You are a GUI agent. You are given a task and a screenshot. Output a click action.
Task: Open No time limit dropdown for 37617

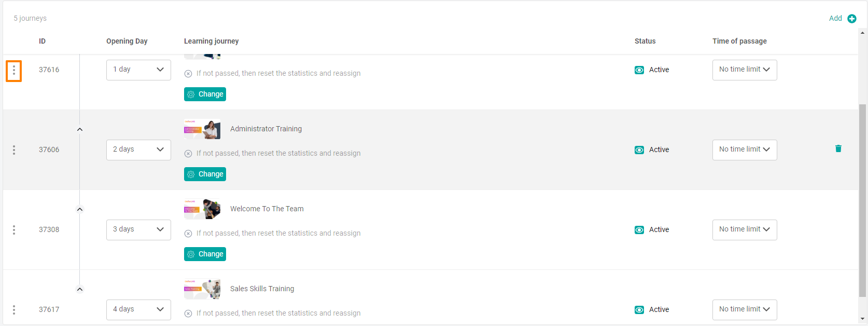pyautogui.click(x=745, y=309)
